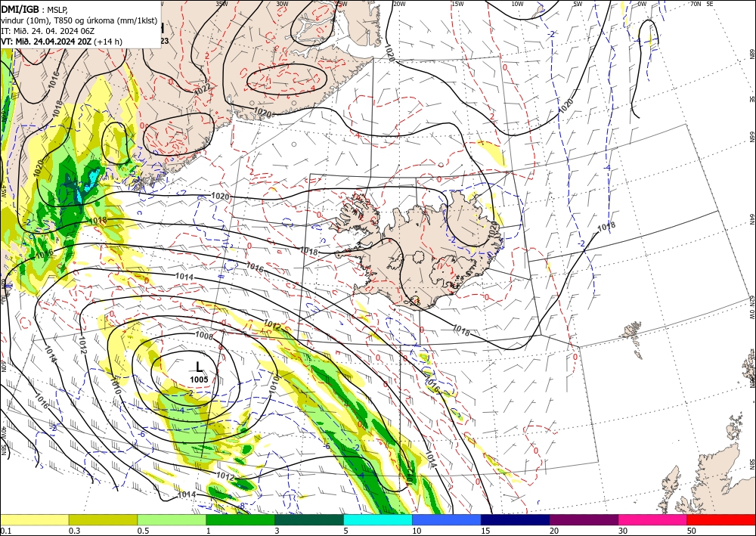Select the navy 15–20 legend swatch

click(x=516, y=519)
